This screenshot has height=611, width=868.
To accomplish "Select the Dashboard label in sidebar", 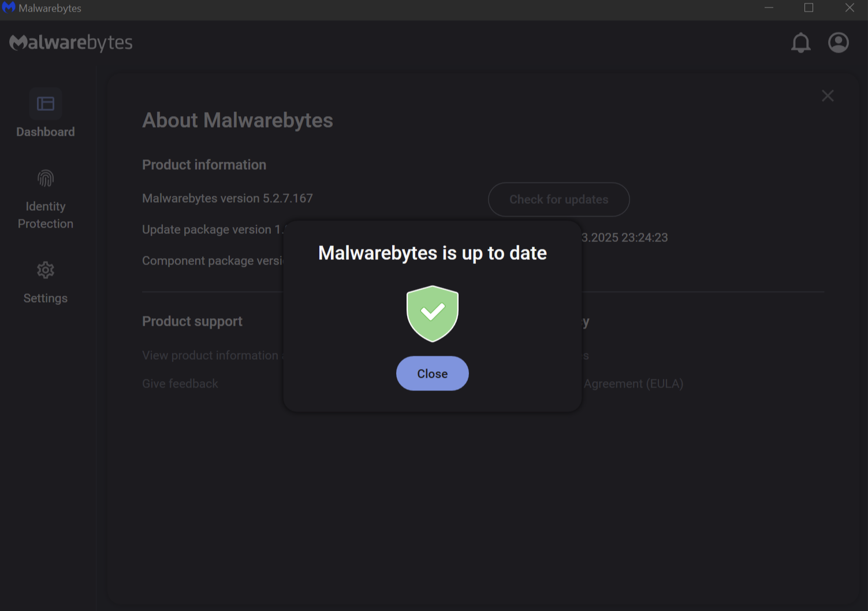I will [46, 132].
